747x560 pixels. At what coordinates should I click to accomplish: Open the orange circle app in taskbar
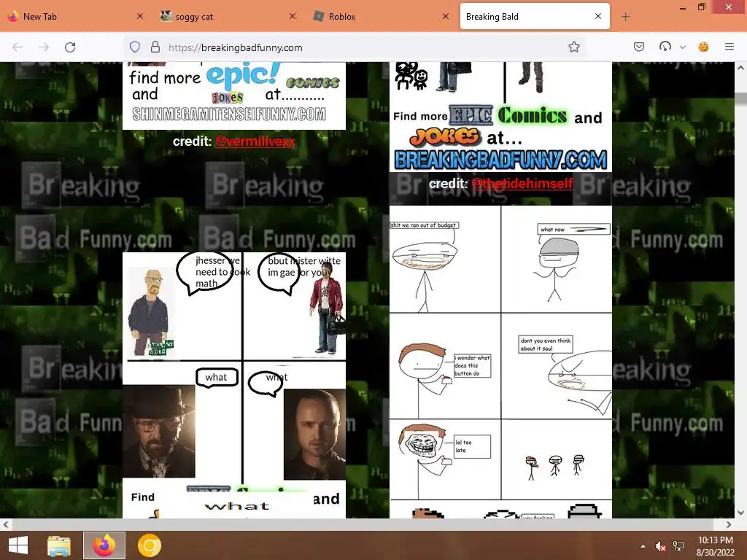149,545
